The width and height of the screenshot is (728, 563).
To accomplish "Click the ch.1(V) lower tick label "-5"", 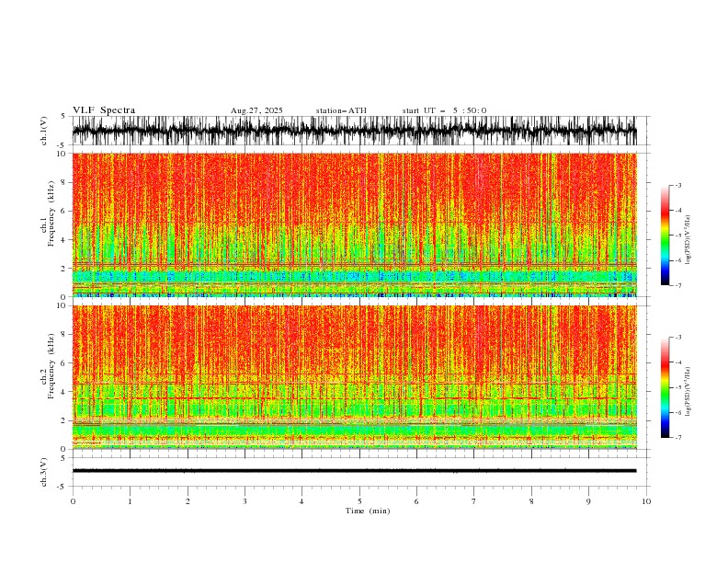I will point(63,145).
